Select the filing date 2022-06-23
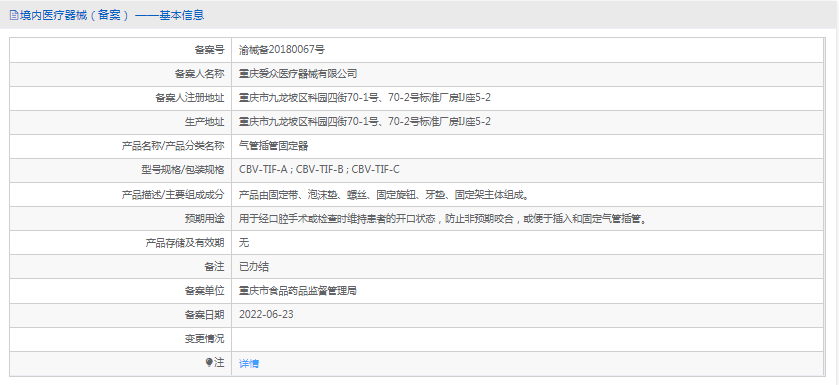 pyautogui.click(x=266, y=314)
